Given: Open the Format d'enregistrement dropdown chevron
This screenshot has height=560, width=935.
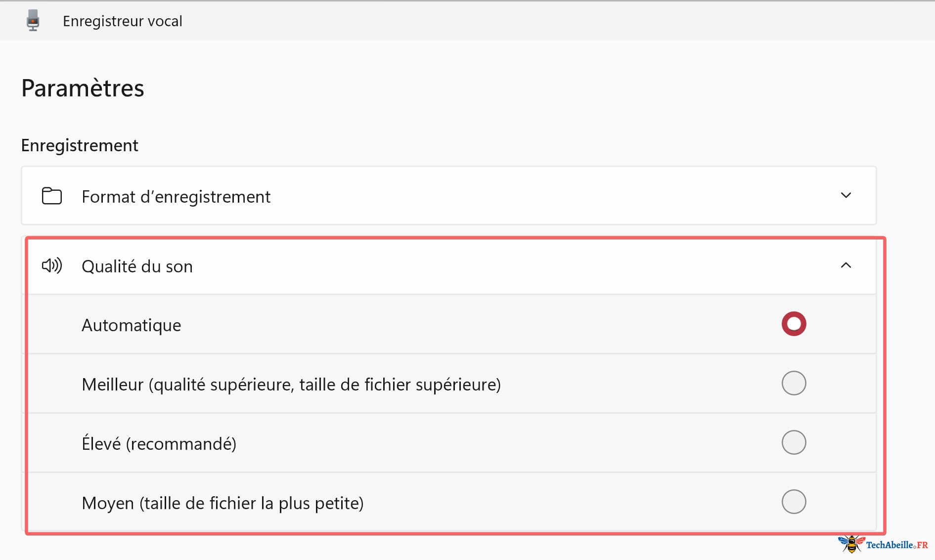Looking at the screenshot, I should [846, 196].
